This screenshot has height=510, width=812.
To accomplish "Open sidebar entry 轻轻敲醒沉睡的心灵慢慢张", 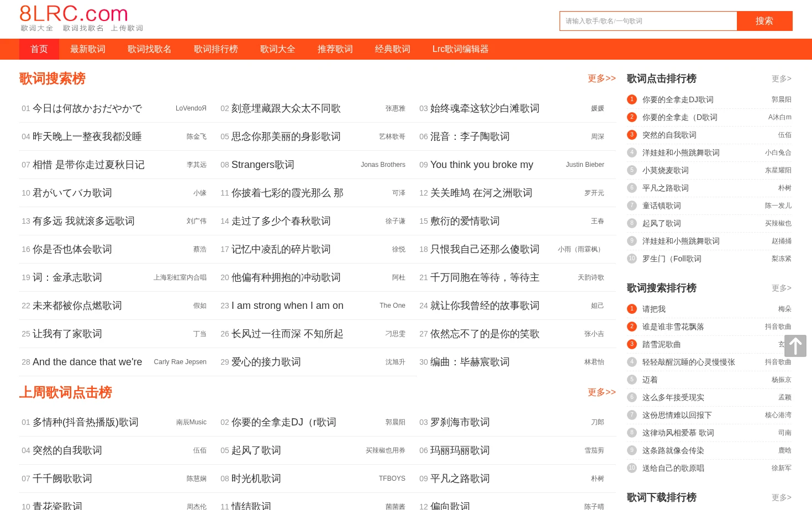I will pyautogui.click(x=689, y=362).
